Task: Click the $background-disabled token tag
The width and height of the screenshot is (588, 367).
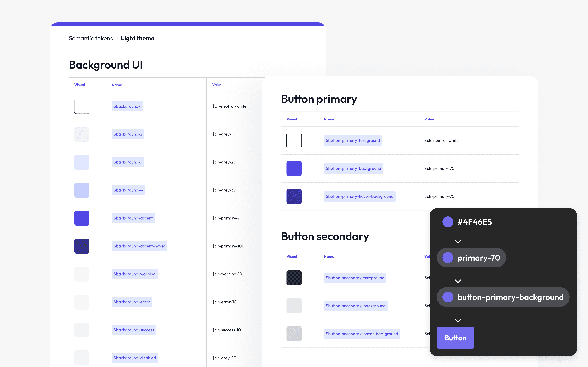Action: click(x=135, y=358)
